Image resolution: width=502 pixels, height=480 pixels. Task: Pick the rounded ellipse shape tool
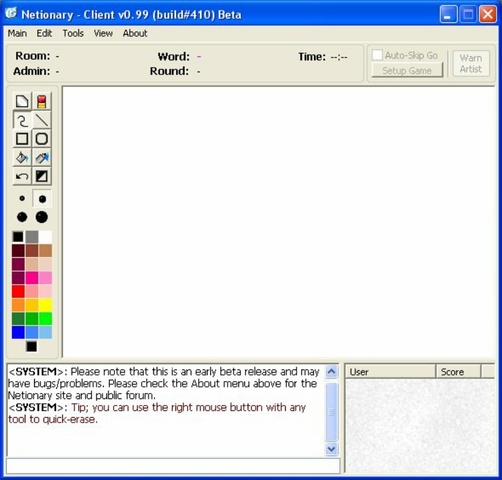coord(42,139)
